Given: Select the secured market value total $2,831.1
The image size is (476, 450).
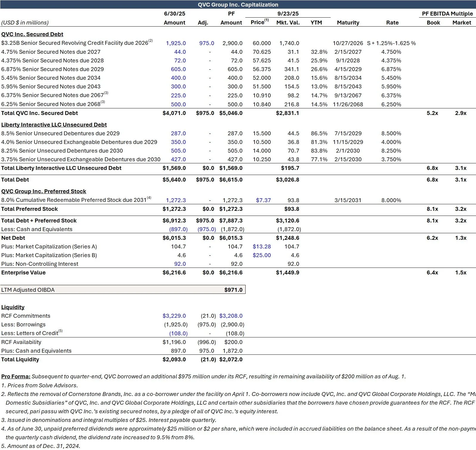Looking at the screenshot, I should coord(287,113).
